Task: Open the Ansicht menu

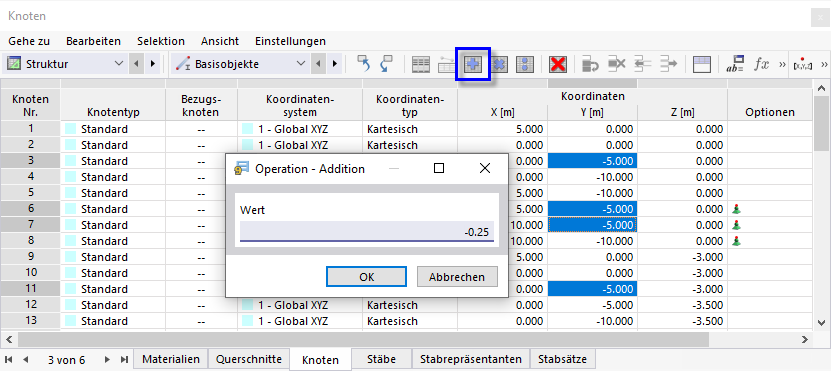Action: tap(220, 41)
